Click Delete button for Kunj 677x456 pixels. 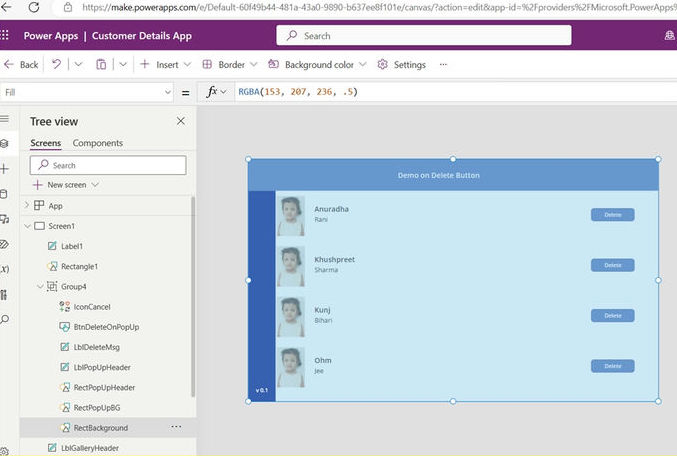click(x=612, y=316)
